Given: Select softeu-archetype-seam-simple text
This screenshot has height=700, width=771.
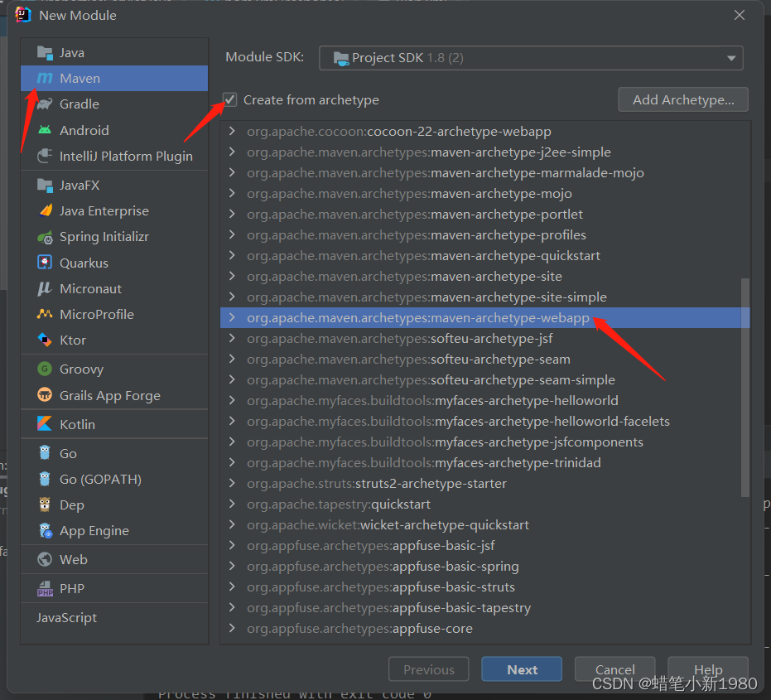Looking at the screenshot, I should 431,380.
